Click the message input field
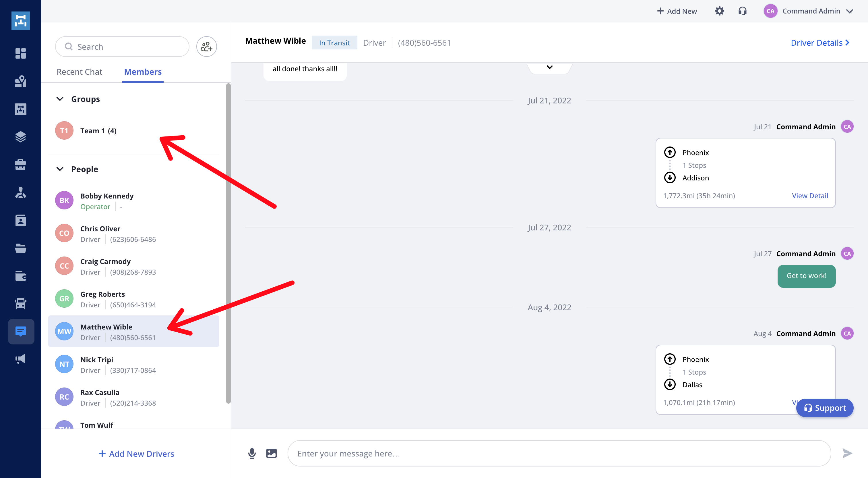Viewport: 868px width, 478px height. [x=559, y=453]
